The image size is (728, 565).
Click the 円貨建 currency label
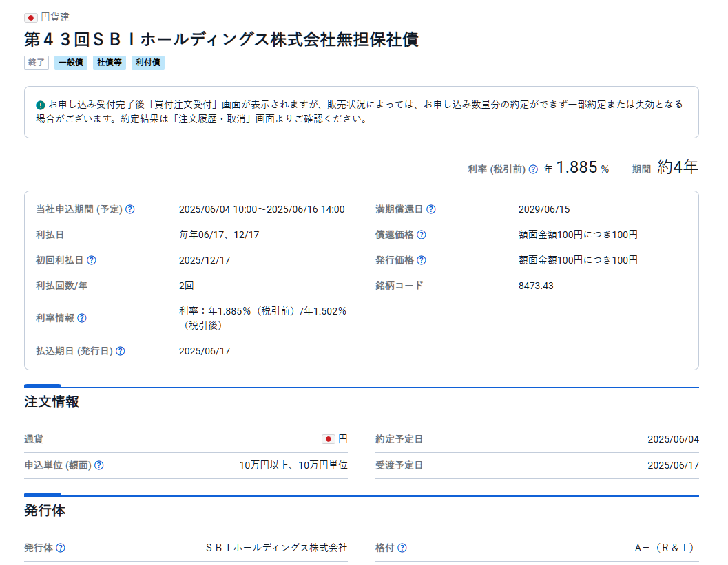point(55,18)
